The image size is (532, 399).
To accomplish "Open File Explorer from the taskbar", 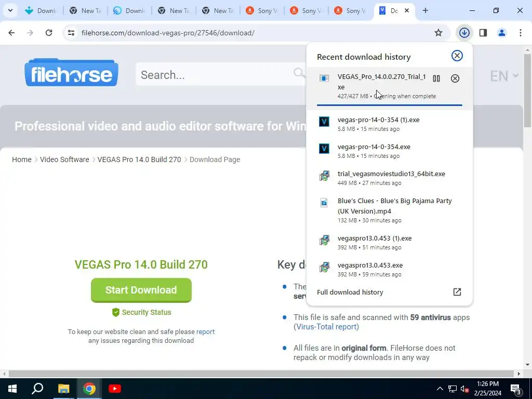I will 63,389.
